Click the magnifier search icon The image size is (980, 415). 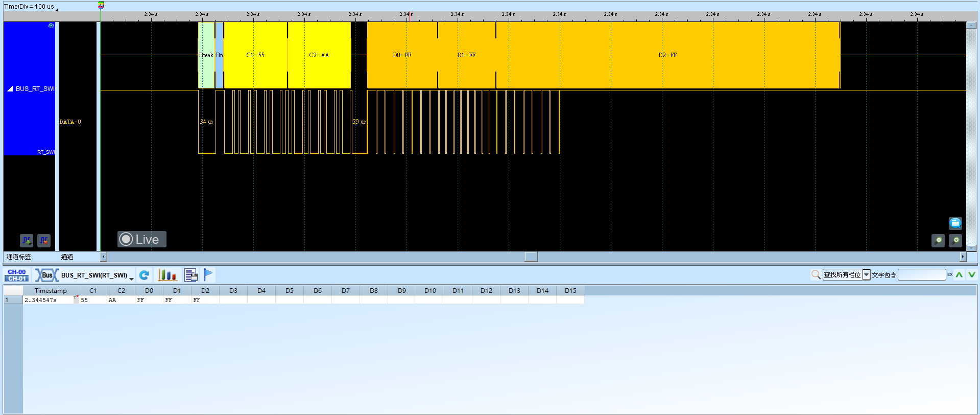[816, 275]
